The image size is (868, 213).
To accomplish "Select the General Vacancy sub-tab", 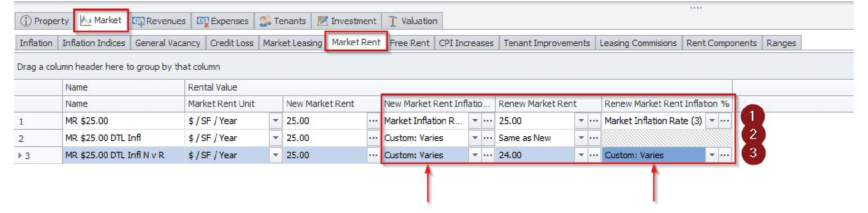I will point(168,43).
